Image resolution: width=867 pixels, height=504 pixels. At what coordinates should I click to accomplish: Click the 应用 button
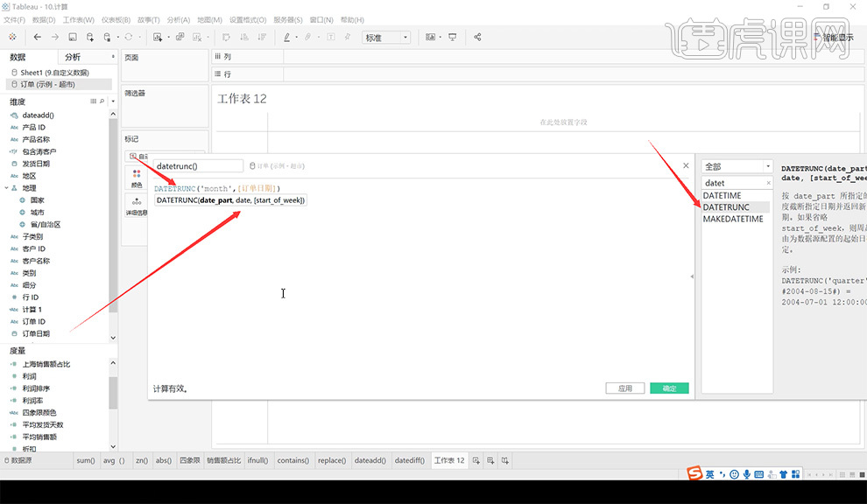(x=624, y=388)
